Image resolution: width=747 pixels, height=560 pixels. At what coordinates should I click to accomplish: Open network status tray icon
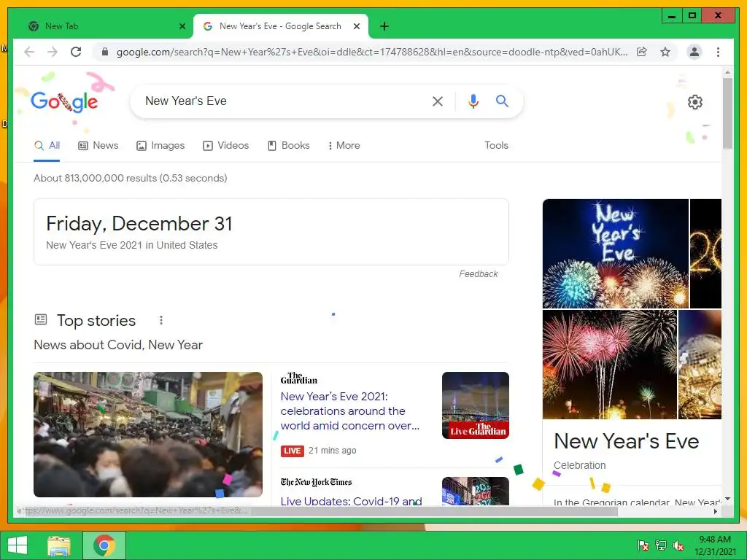click(x=661, y=545)
